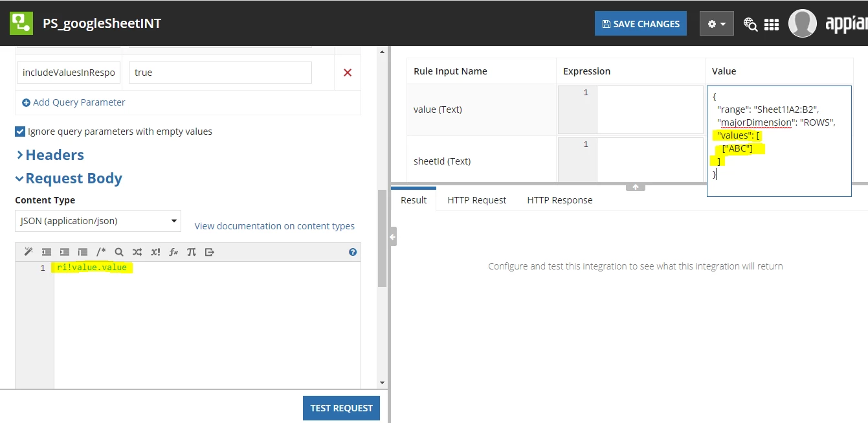Click the value (Text) rule input label
868x423 pixels.
(438, 109)
